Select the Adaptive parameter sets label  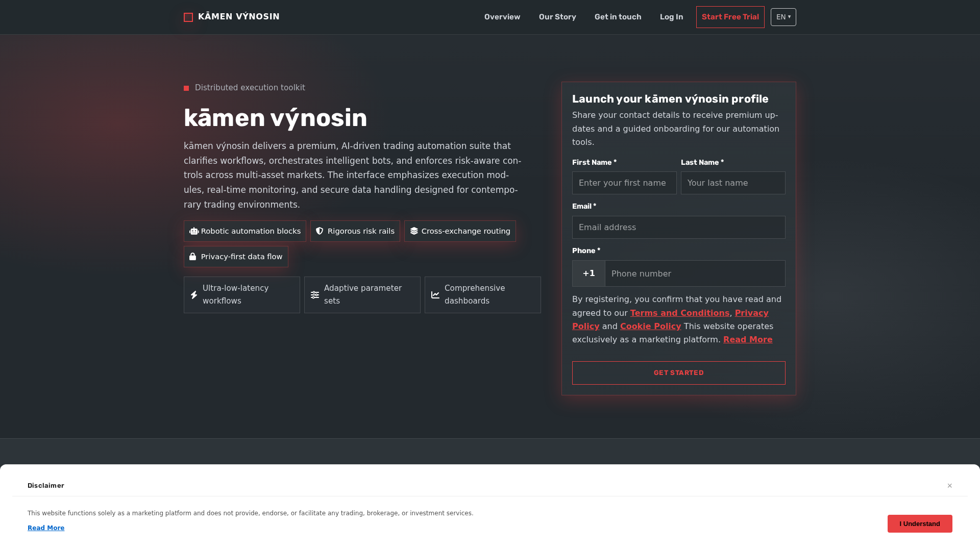coord(363,294)
